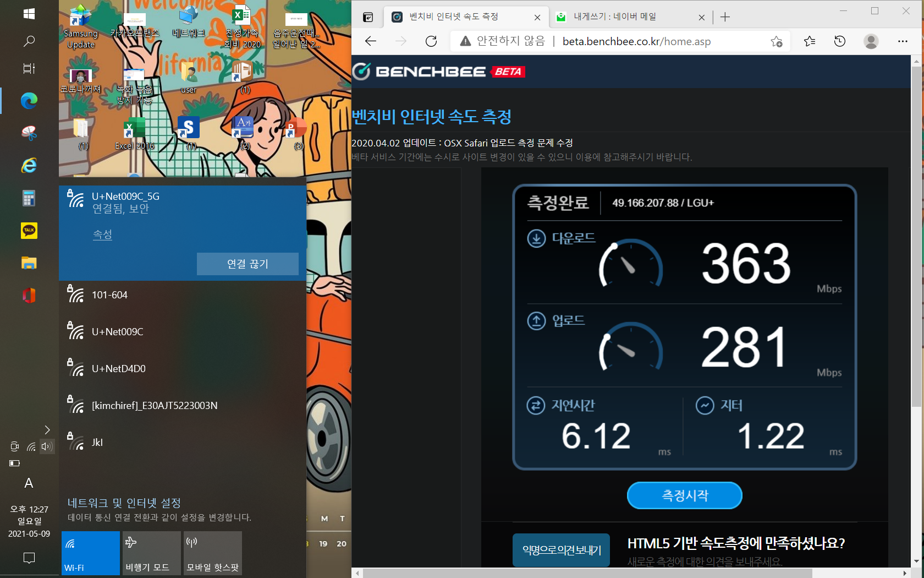The height and width of the screenshot is (578, 924).
Task: Click the Benchbee logo
Action: pyautogui.click(x=438, y=72)
